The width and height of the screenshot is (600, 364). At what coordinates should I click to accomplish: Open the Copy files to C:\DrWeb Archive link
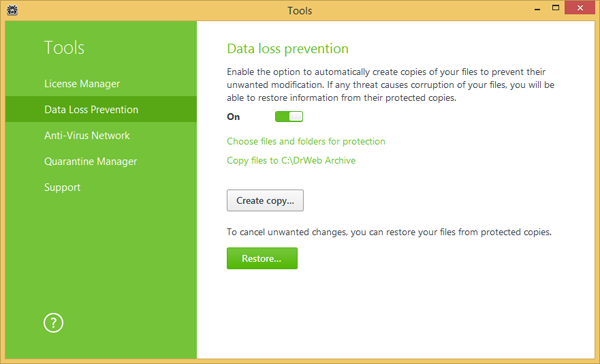[x=291, y=160]
